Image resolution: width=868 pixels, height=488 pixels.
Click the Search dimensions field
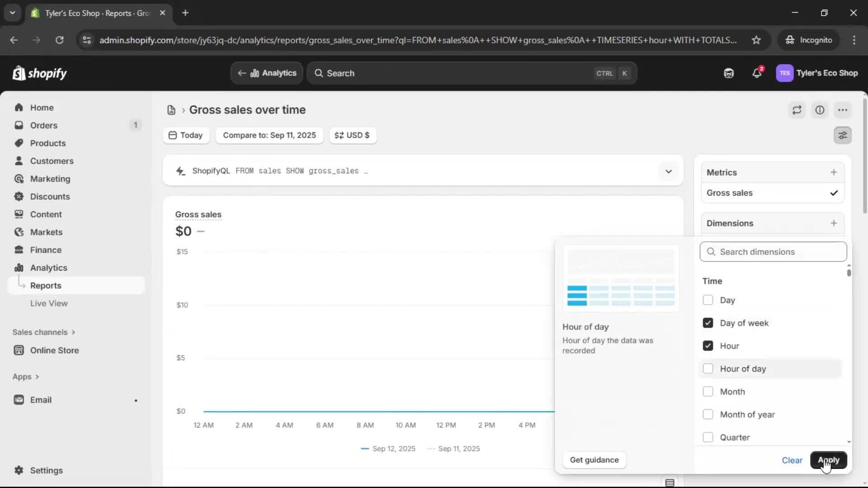coord(773,252)
